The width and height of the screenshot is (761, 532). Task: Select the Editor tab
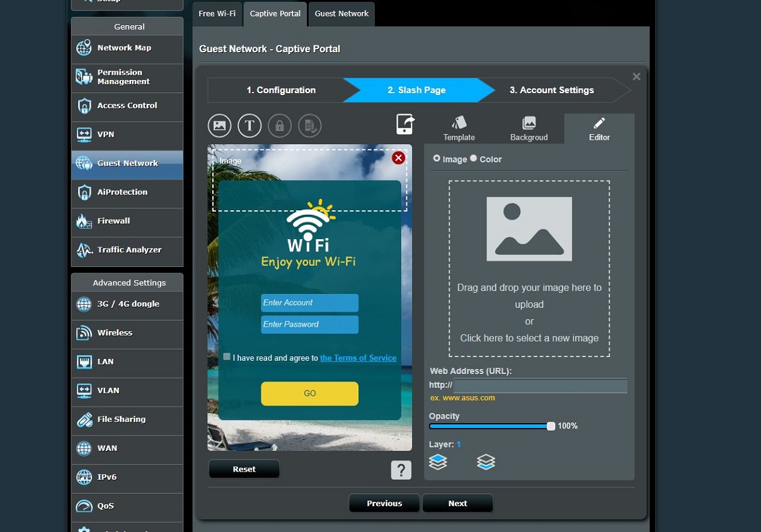599,128
